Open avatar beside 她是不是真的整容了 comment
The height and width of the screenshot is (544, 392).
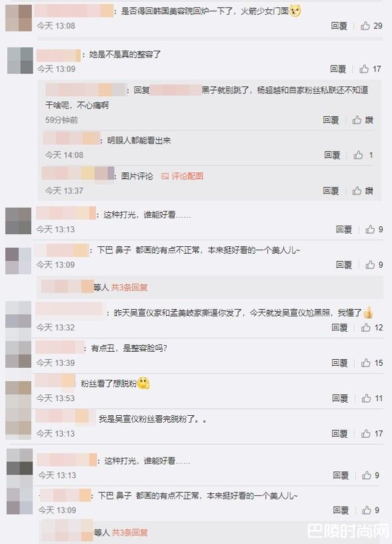point(20,60)
